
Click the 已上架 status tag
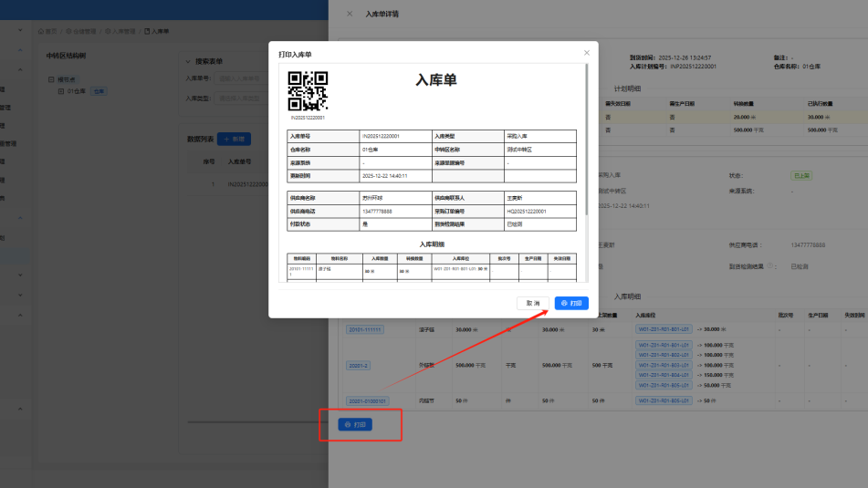(x=800, y=174)
